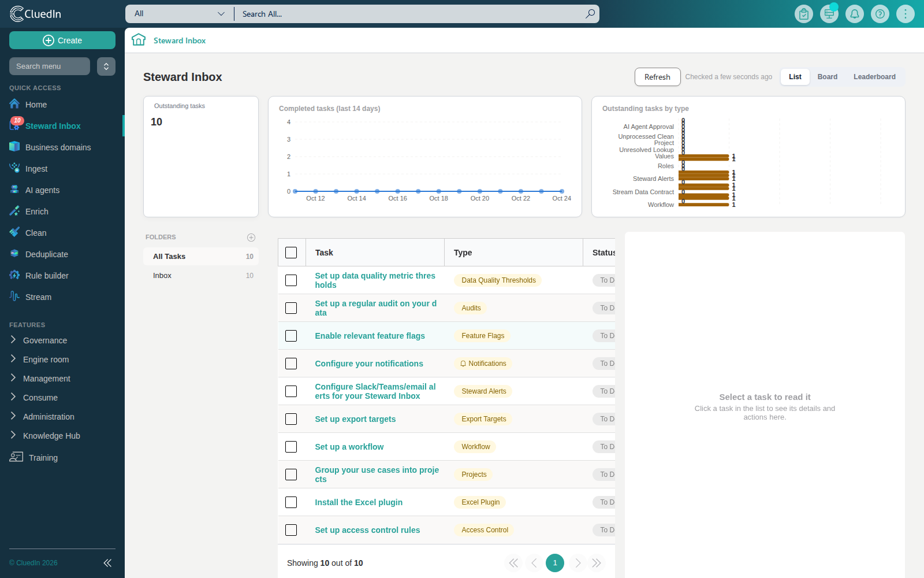The width and height of the screenshot is (924, 578).
Task: Click the Create button
Action: pos(62,40)
